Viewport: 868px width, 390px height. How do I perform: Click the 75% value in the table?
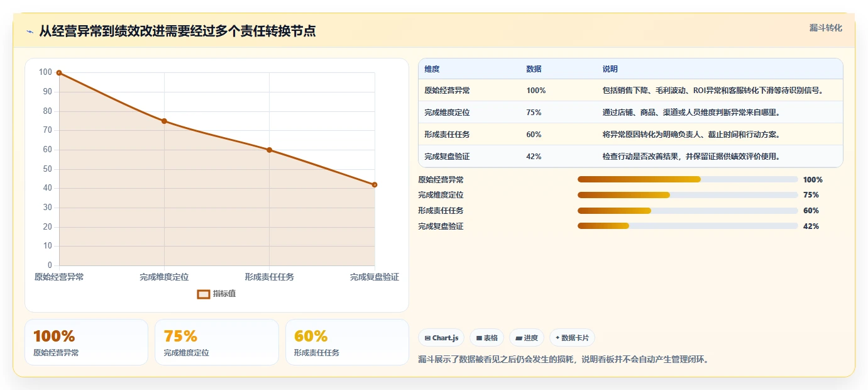pyautogui.click(x=534, y=112)
